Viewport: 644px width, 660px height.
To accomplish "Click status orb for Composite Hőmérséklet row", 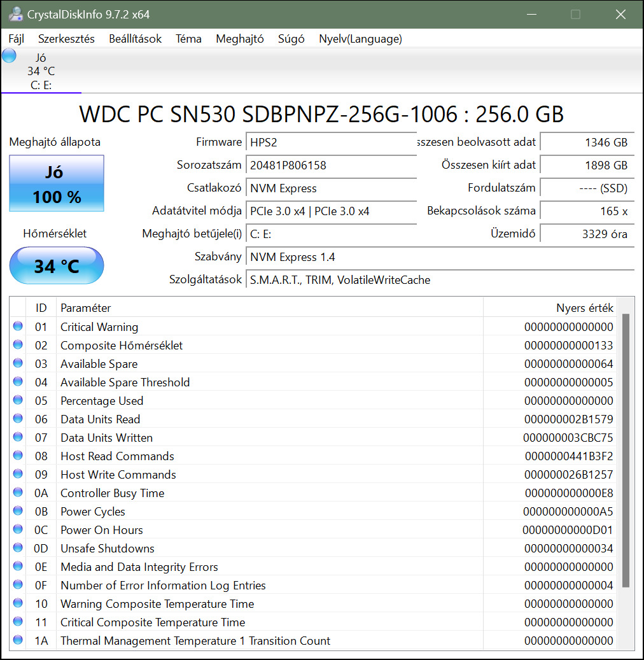I will click(x=18, y=345).
